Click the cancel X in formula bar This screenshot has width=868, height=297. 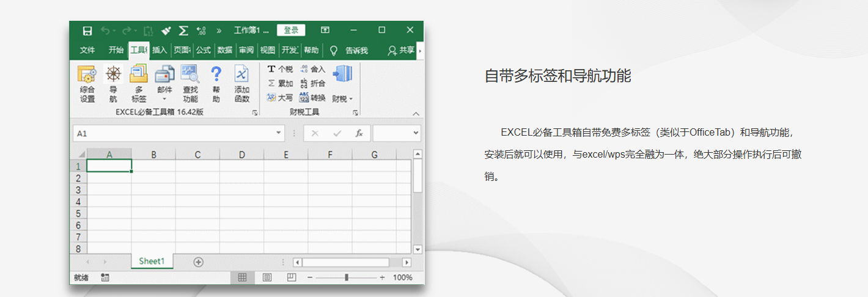[x=315, y=133]
